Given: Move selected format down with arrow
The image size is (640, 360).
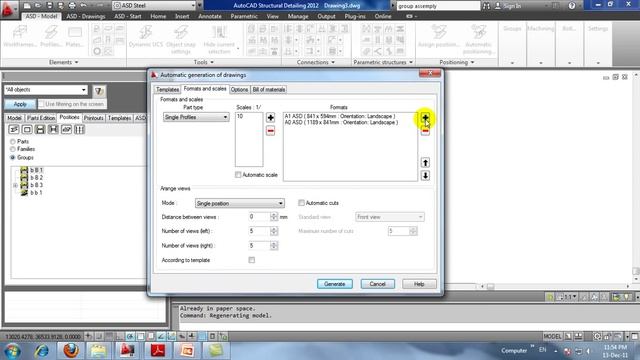Looking at the screenshot, I should pyautogui.click(x=425, y=176).
